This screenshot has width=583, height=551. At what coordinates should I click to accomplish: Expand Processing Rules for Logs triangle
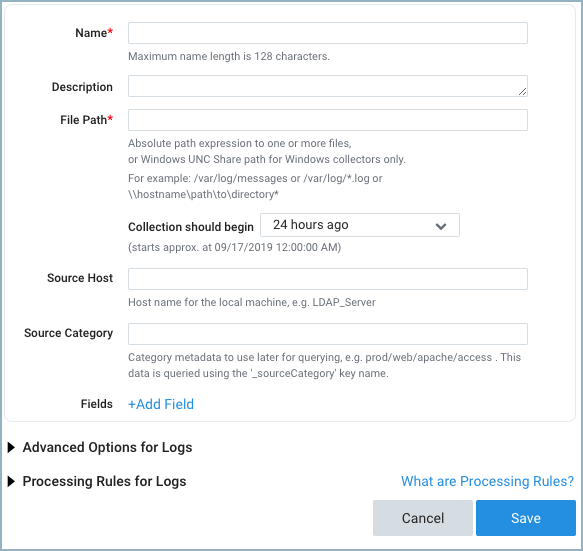click(12, 481)
